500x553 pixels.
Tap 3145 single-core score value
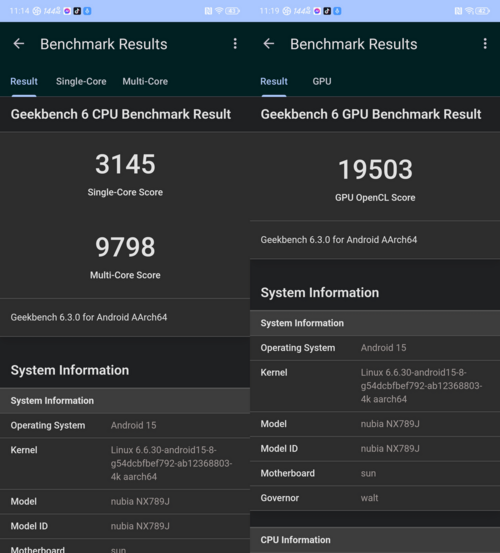click(x=125, y=164)
